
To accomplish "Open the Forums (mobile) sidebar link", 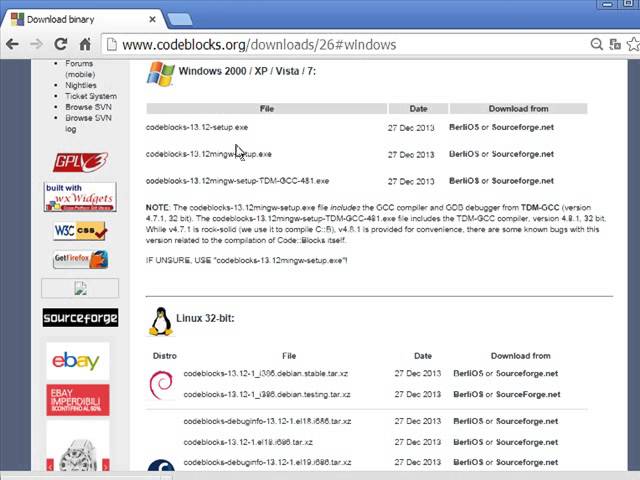I will (80, 69).
